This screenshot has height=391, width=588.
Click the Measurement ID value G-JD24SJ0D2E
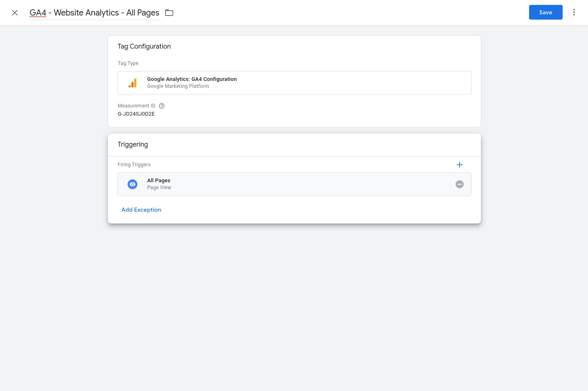point(136,114)
